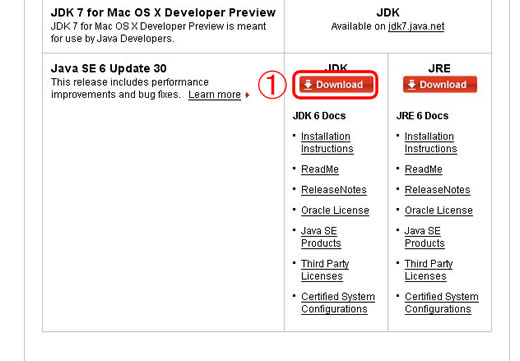Open ReadMe under JRE 6 Docs
Image resolution: width=520 pixels, height=361 pixels.
click(x=423, y=169)
